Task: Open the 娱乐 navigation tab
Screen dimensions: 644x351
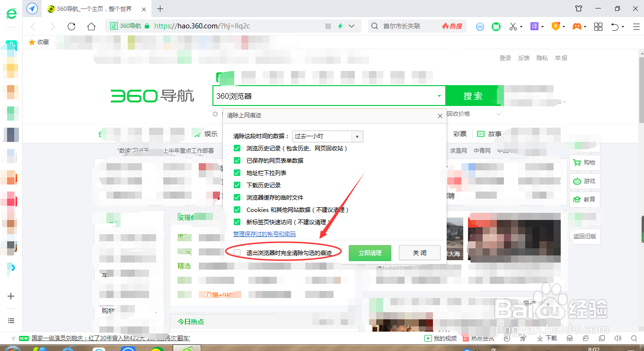Action: coord(206,134)
